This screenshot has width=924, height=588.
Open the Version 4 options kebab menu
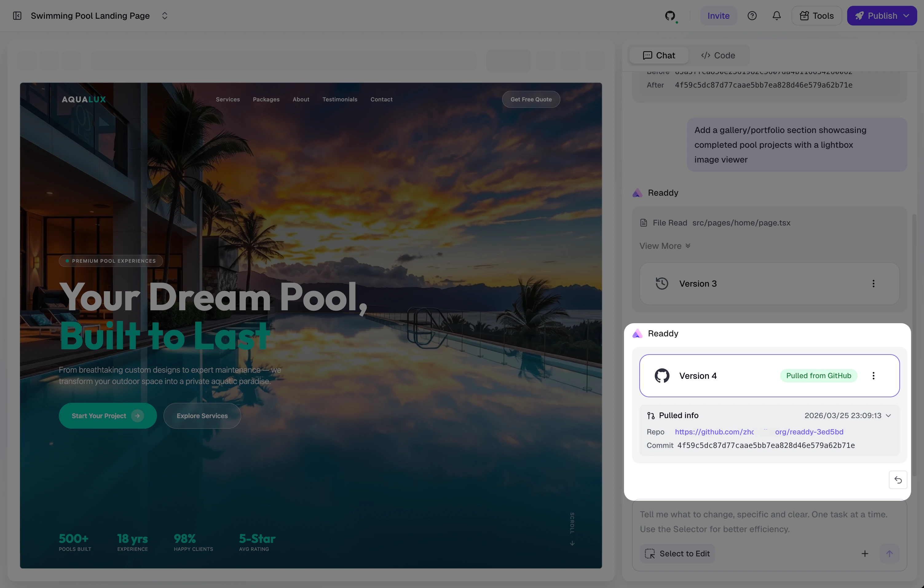point(873,375)
